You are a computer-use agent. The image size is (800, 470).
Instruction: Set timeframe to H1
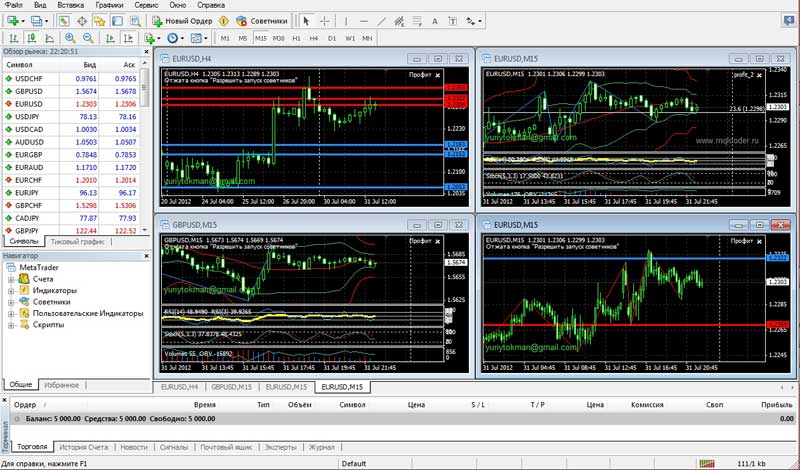click(296, 38)
